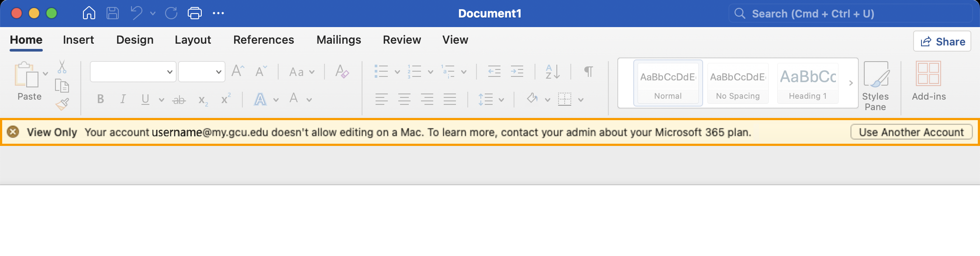Click Increase Indent icon
This screenshot has width=980, height=256.
tap(517, 71)
